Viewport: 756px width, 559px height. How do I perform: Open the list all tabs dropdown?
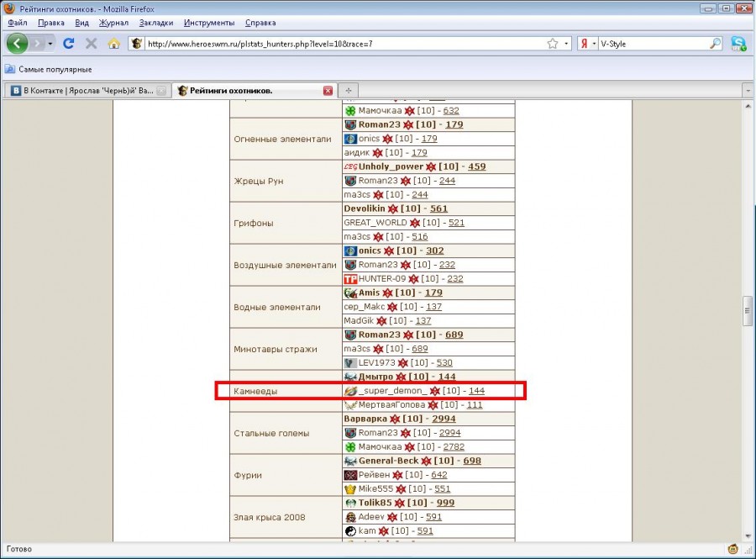pos(746,90)
